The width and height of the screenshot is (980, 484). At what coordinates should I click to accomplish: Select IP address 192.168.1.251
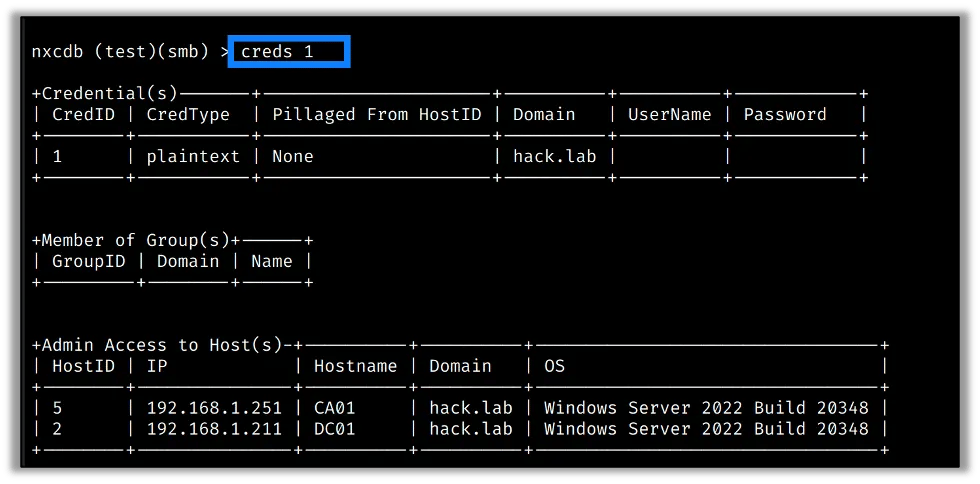tap(214, 408)
